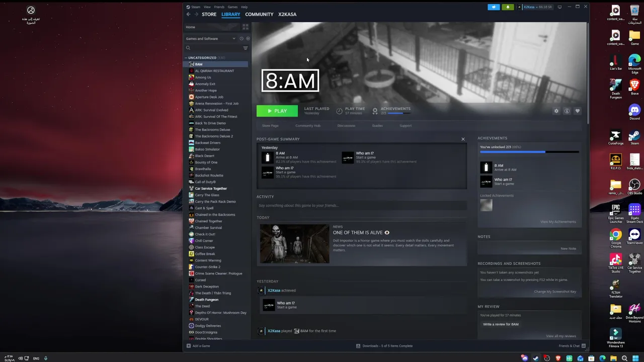
Task: Open the Community Hub link
Action: point(308,126)
